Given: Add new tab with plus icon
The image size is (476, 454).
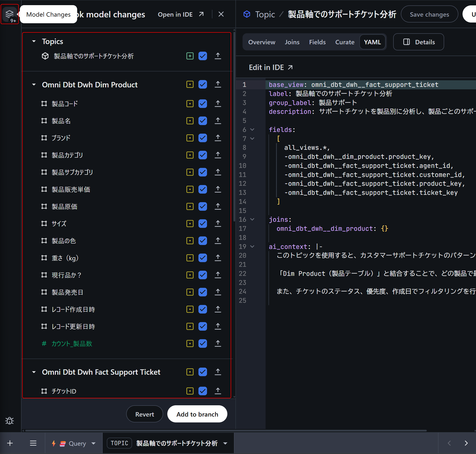Looking at the screenshot, I should pos(10,443).
